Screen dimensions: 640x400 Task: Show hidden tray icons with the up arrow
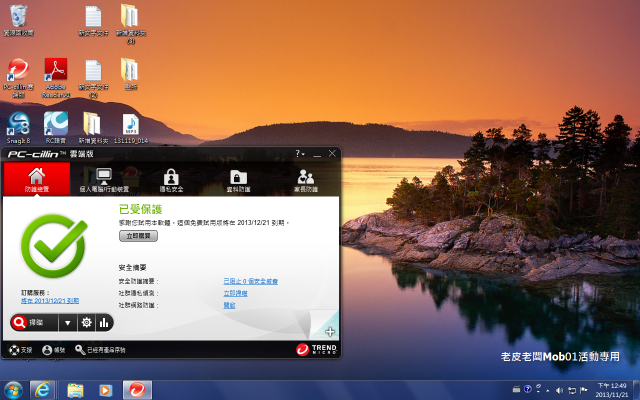[547, 391]
